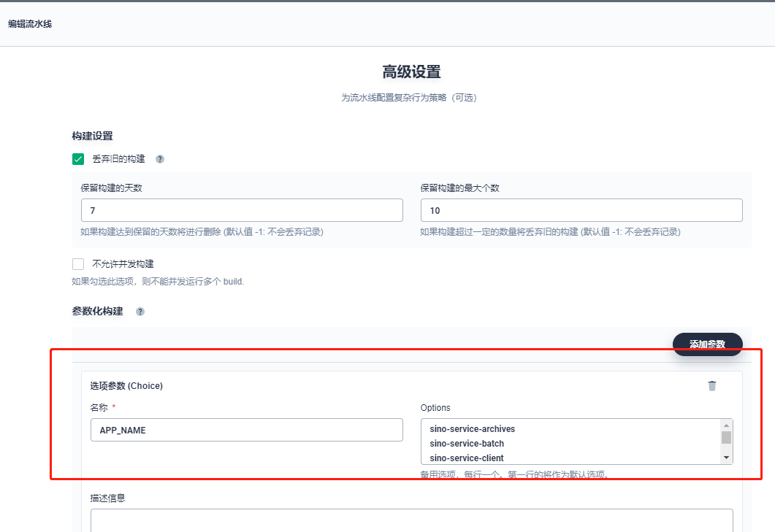775x532 pixels.
Task: Edit the APP_NAME name field
Action: pos(247,430)
